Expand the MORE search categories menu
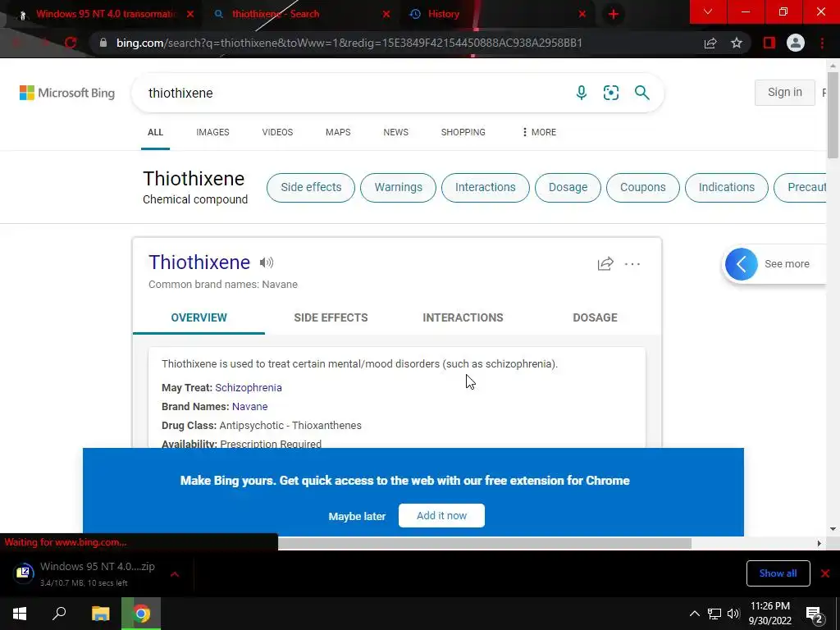The height and width of the screenshot is (630, 840). click(540, 132)
